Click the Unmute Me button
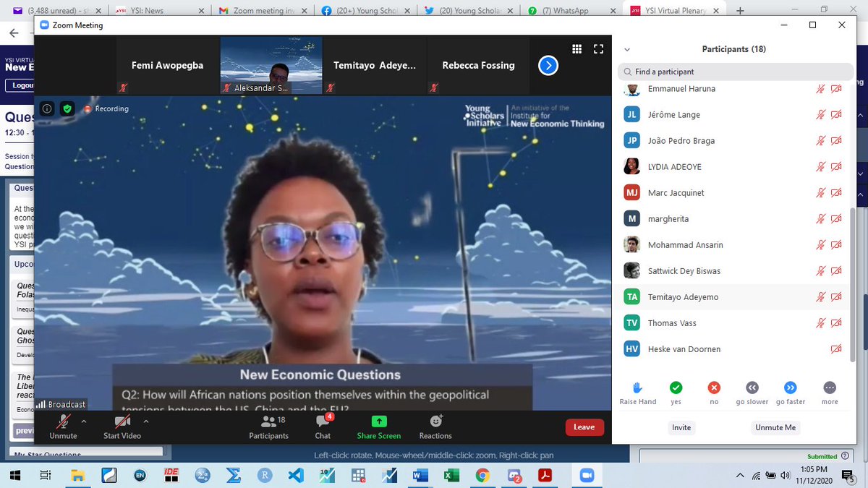868x488 pixels. click(775, 427)
